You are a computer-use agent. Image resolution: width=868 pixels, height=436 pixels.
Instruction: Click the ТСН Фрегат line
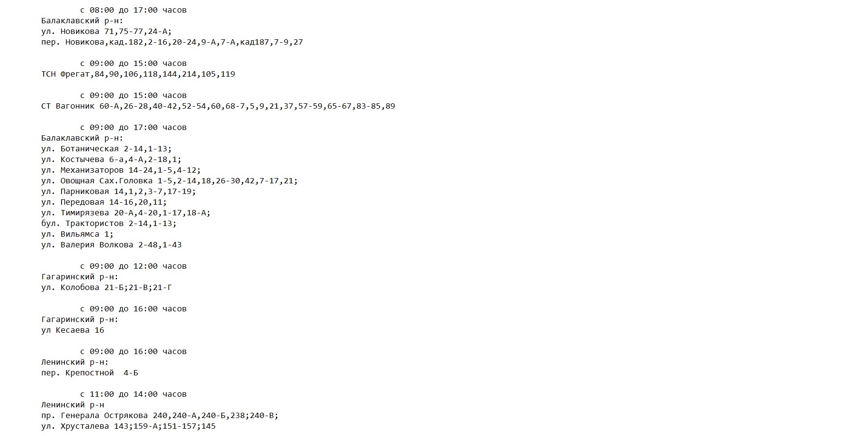coord(138,74)
